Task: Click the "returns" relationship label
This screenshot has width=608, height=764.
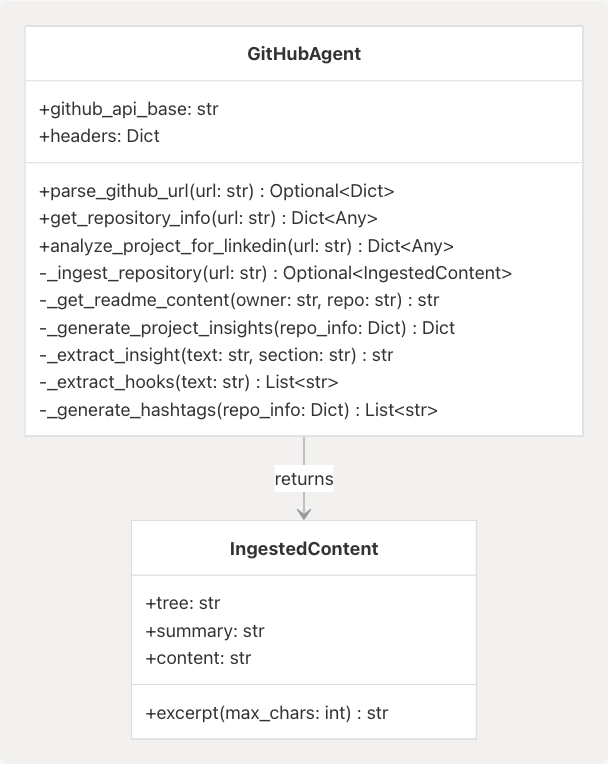Action: pyautogui.click(x=304, y=479)
